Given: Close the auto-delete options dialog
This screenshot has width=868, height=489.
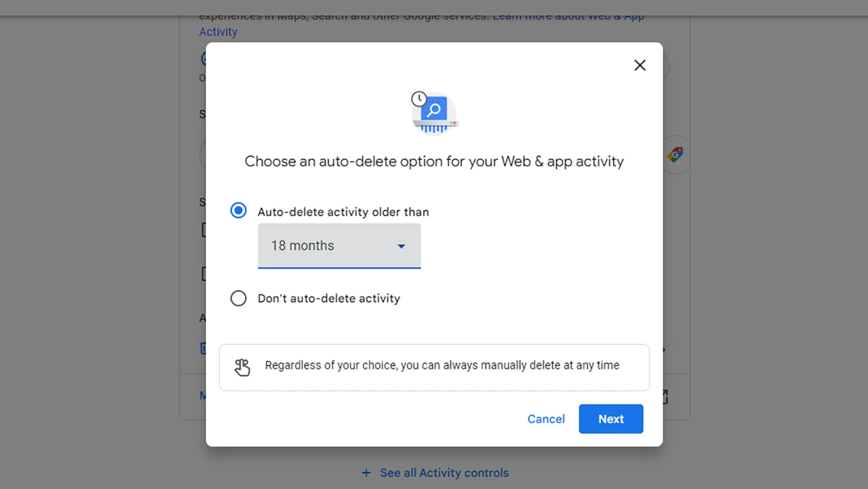Looking at the screenshot, I should pyautogui.click(x=640, y=65).
